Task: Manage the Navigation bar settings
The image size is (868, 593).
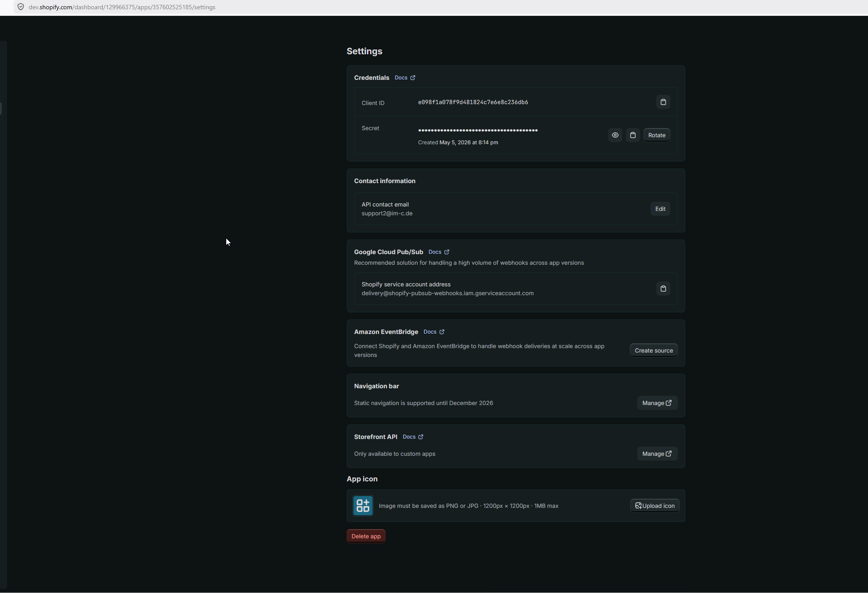Action: (x=657, y=403)
